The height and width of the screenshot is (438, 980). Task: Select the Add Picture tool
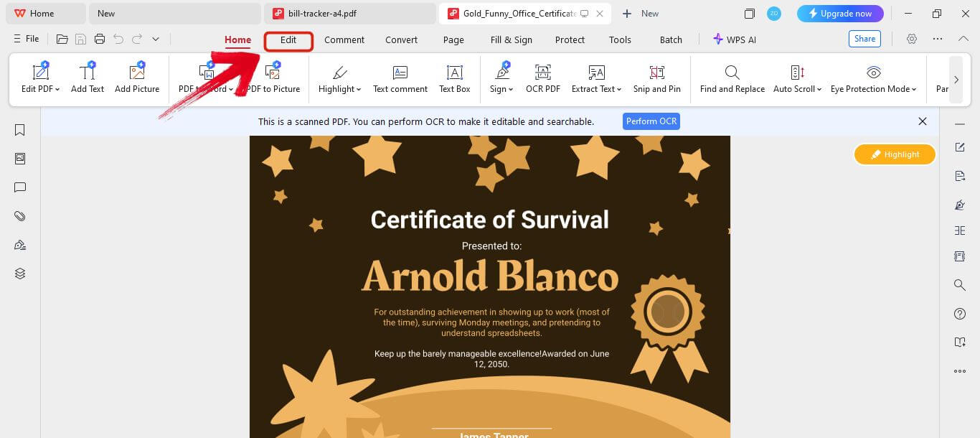click(137, 78)
